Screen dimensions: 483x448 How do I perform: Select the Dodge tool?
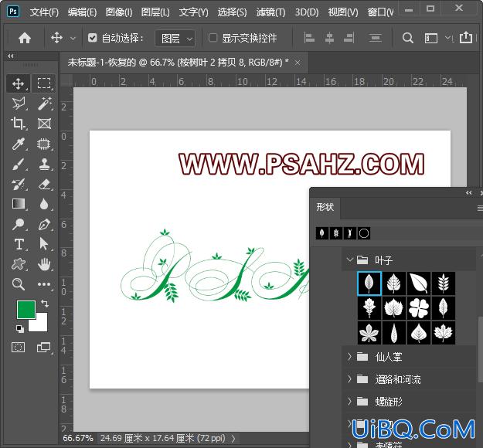19,224
